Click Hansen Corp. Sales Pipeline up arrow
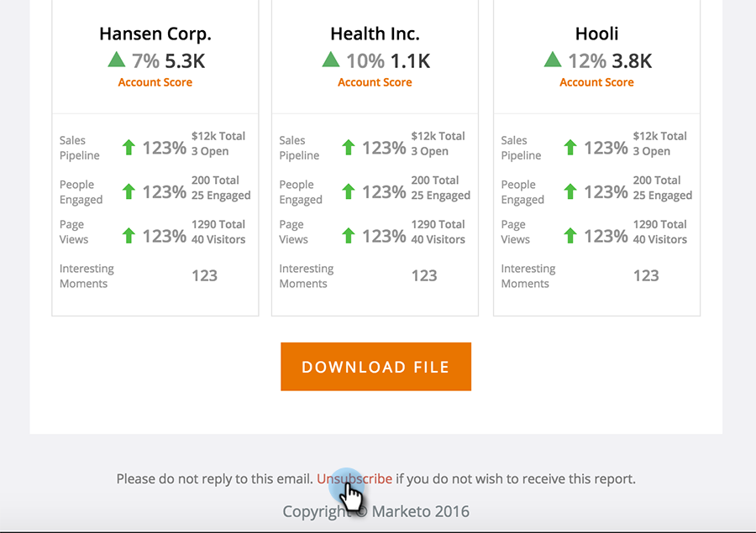756x533 pixels. tap(129, 148)
